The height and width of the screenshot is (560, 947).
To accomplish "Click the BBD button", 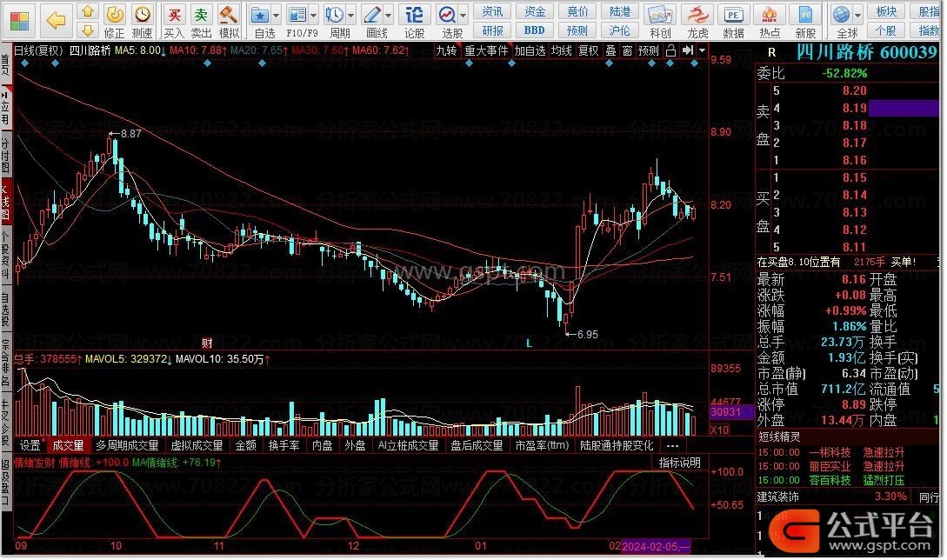I will pos(535,30).
